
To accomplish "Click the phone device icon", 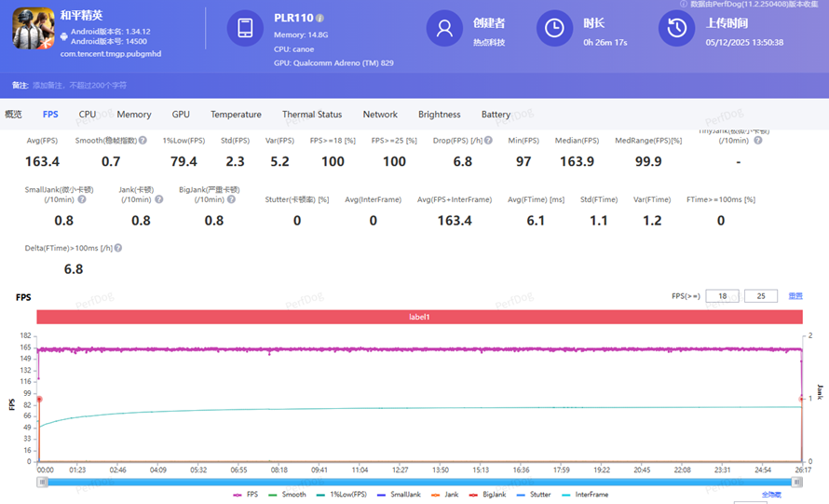I will click(x=245, y=28).
